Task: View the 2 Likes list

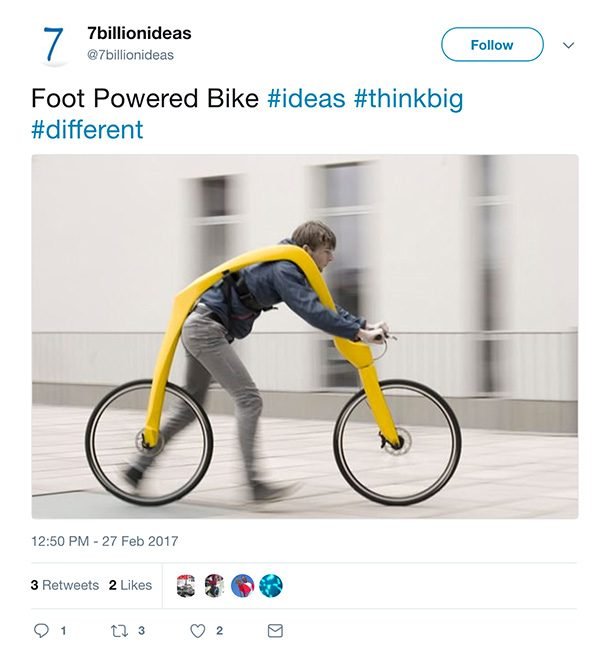Action: coord(130,585)
